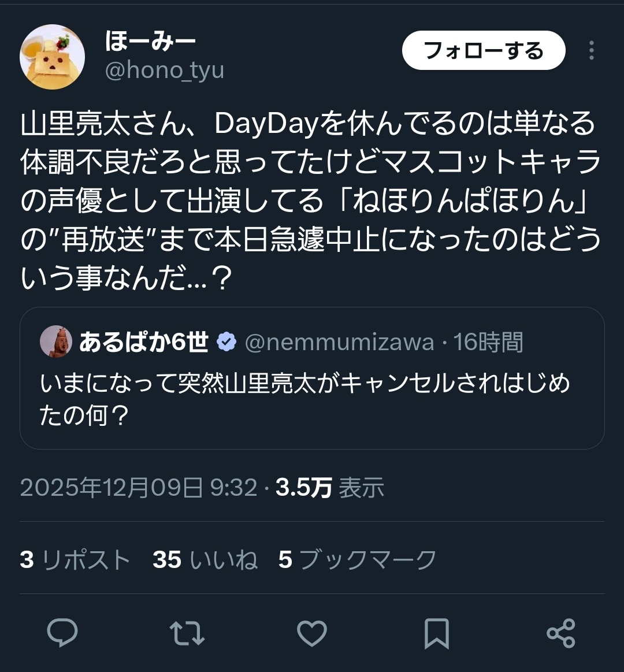624x672 pixels.
Task: Click the フォローする button
Action: click(x=484, y=51)
